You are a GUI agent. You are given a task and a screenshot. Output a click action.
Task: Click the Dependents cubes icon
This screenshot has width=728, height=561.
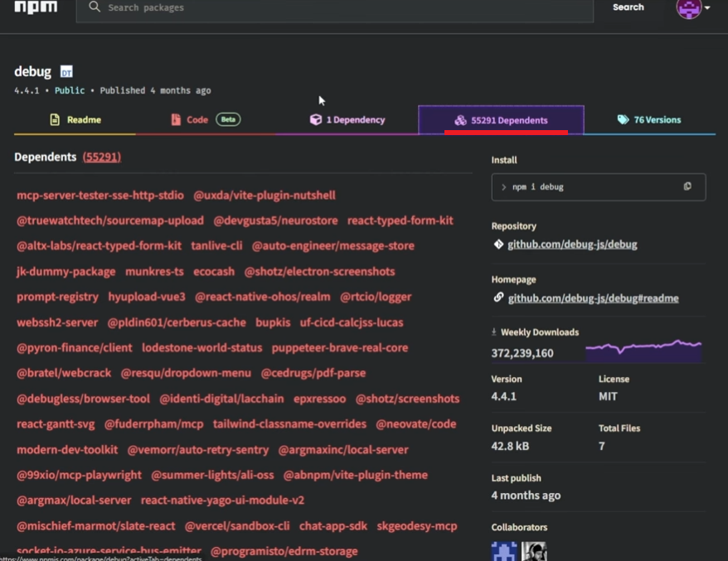pyautogui.click(x=460, y=120)
